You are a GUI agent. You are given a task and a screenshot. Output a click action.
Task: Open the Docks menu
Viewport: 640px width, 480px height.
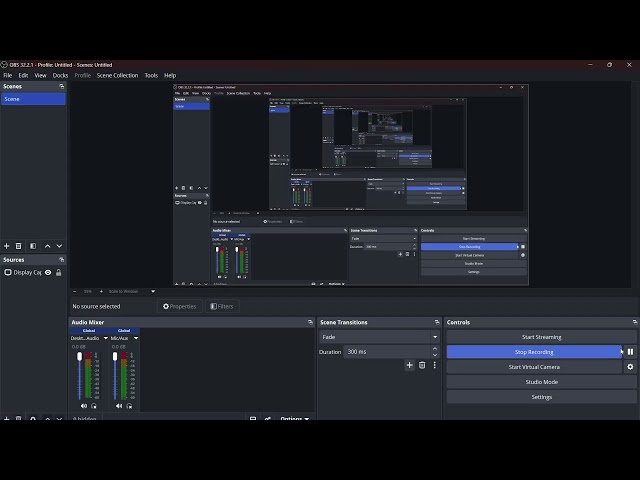[60, 76]
